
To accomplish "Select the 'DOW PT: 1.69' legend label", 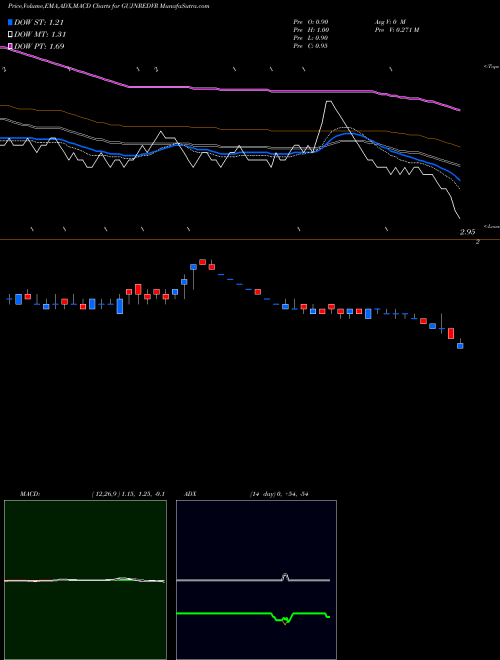I will [x=39, y=46].
